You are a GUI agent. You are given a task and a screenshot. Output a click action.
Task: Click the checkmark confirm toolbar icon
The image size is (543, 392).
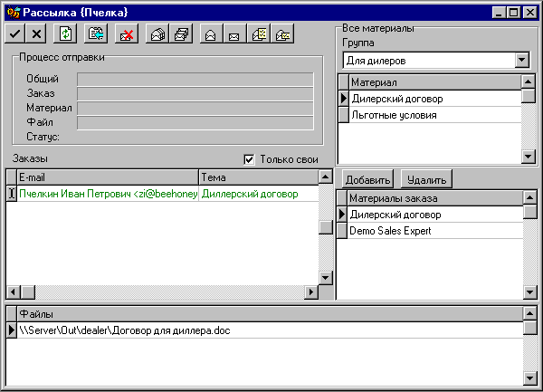point(14,33)
